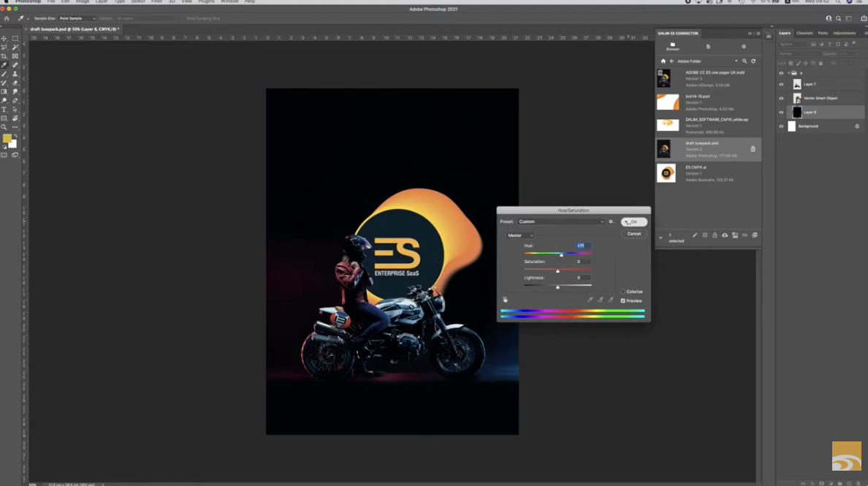Viewport: 868px width, 486px height.
Task: Cancel the Hue/Saturation dialog
Action: [633, 233]
